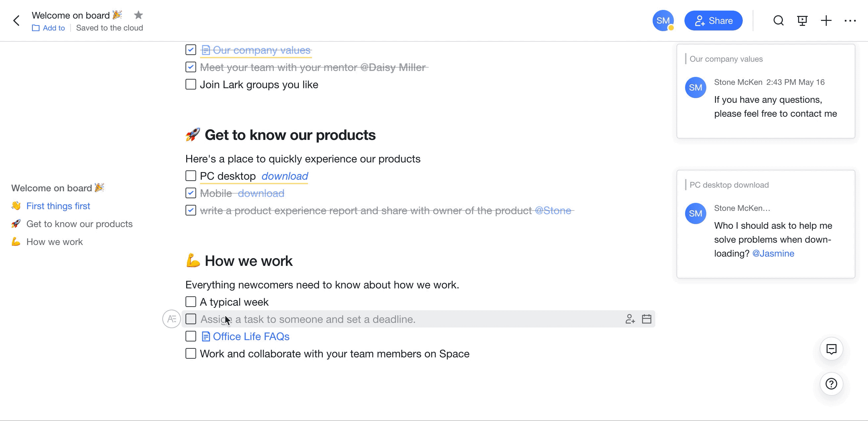Open the Office Life FAQs link
Screen dimensions: 868x421
pyautogui.click(x=251, y=336)
